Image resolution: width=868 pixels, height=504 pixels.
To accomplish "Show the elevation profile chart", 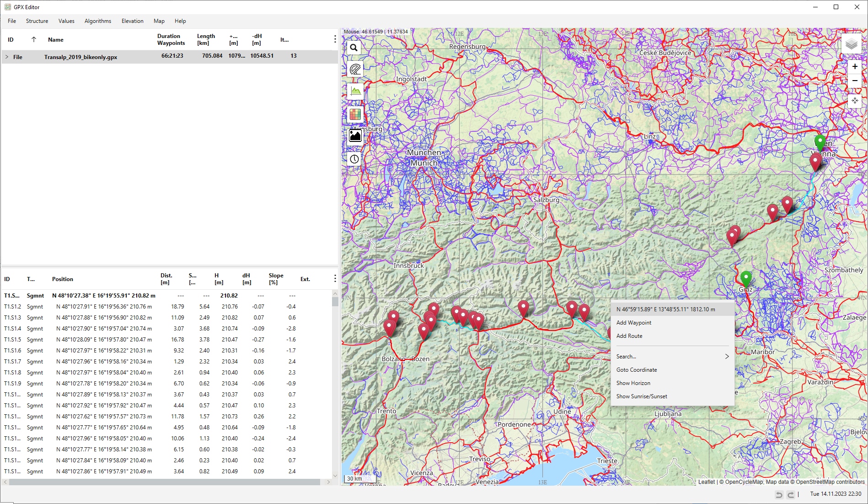I will pos(355,92).
